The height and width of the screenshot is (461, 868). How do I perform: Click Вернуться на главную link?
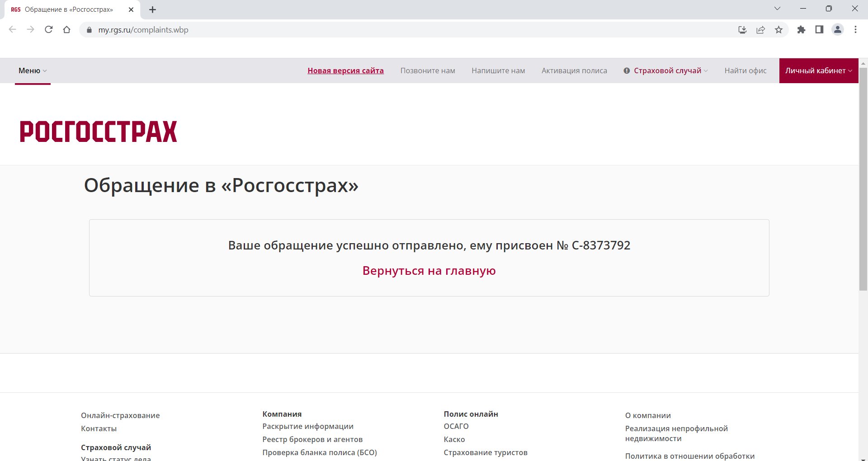429,271
